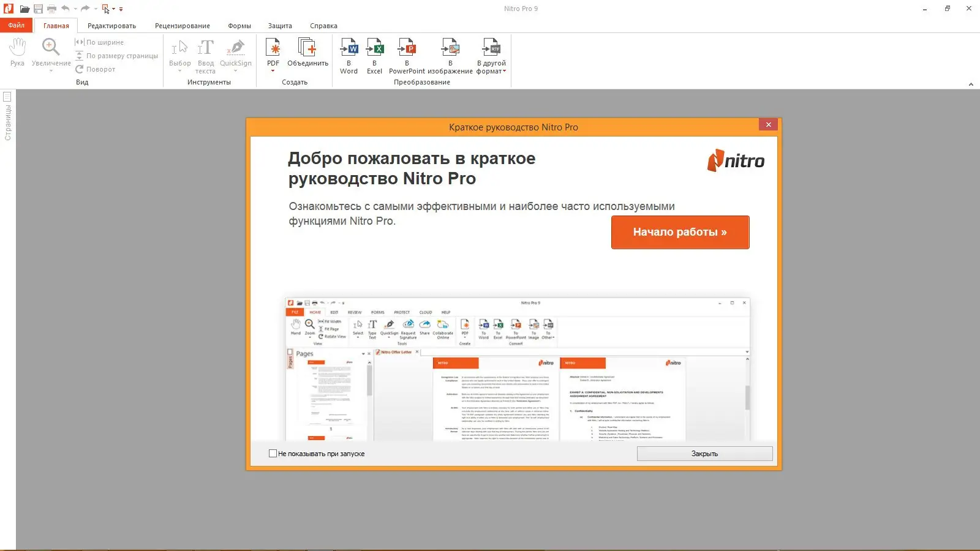The height and width of the screenshot is (551, 980).
Task: Click the Save floppy disk icon
Action: coord(38,9)
